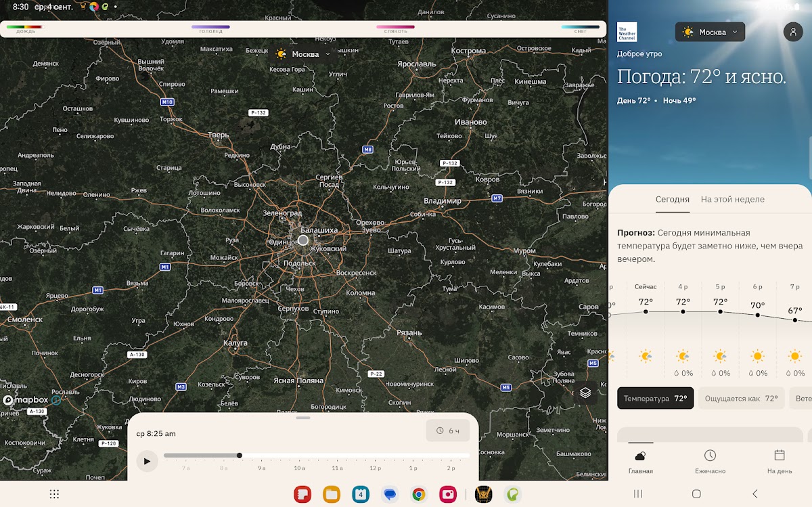Image resolution: width=812 pixels, height=507 pixels.
Task: Open the app drawer grid icon
Action: pyautogui.click(x=55, y=494)
